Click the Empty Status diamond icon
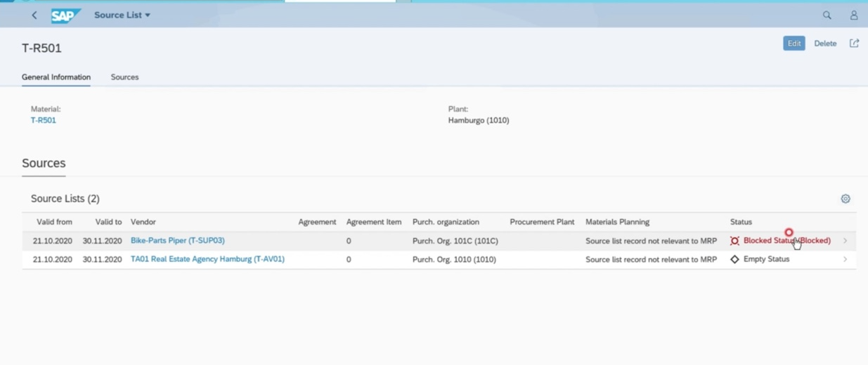 (734, 259)
